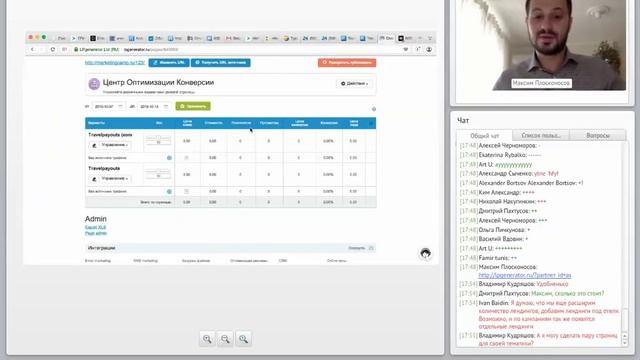Open the Действия dropdown
This screenshot has height=360, width=640.
(354, 84)
